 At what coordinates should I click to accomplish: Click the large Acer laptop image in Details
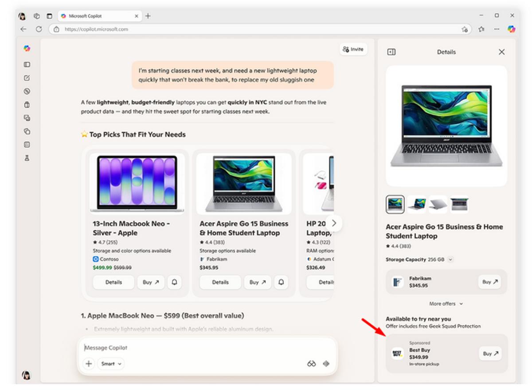[x=446, y=126]
